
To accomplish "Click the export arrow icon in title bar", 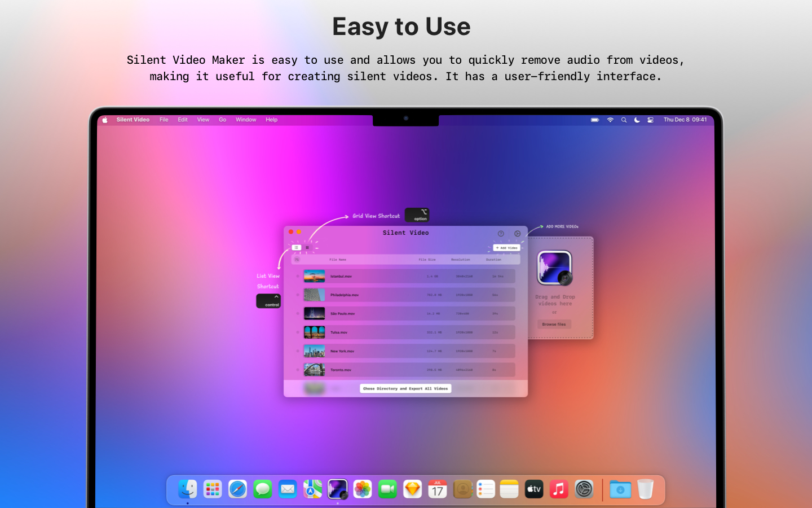I will click(518, 234).
